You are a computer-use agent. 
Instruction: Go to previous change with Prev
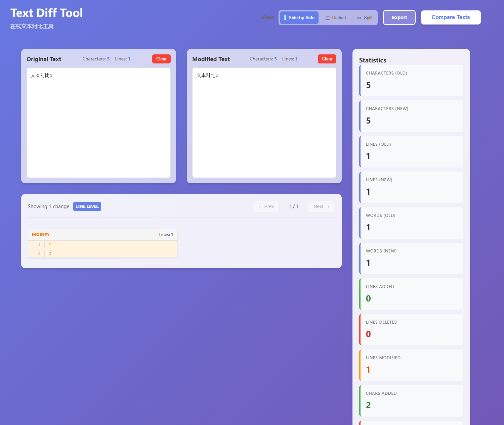[266, 206]
